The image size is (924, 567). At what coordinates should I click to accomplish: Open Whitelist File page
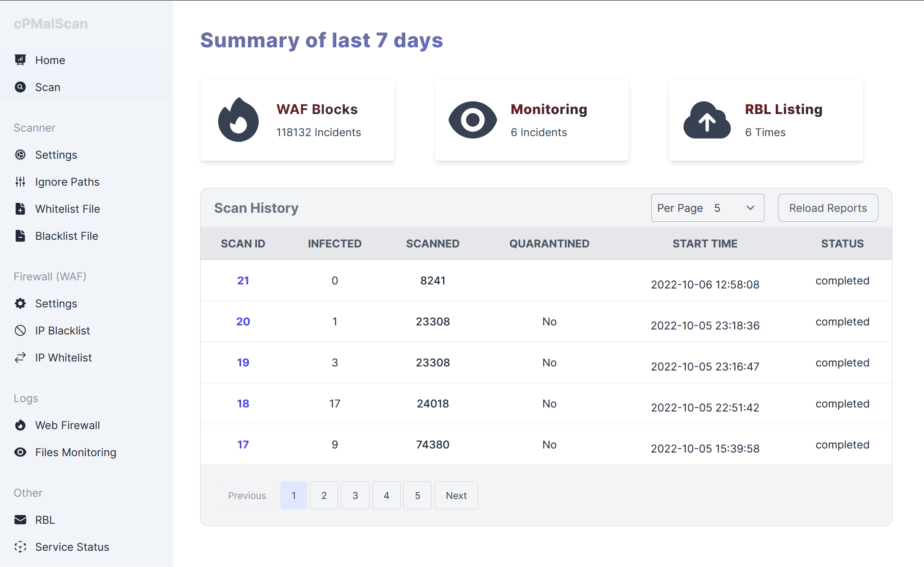pos(87,209)
